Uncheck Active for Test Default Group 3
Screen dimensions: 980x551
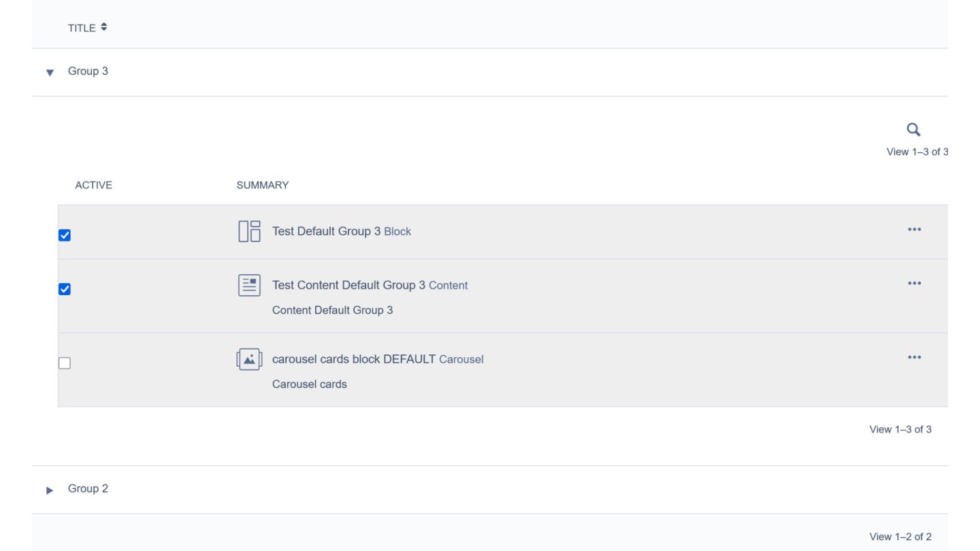(65, 235)
